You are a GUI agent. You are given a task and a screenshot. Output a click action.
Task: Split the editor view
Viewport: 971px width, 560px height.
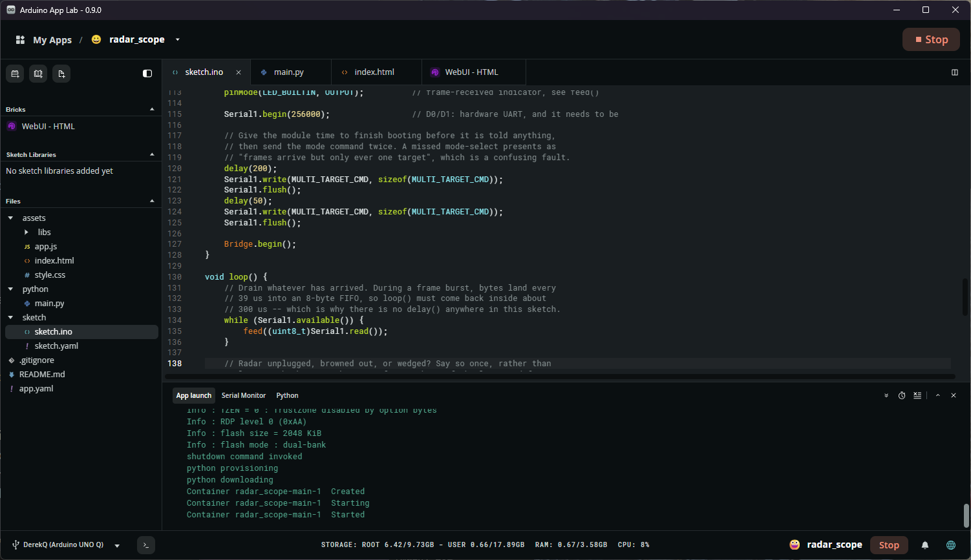coord(955,72)
